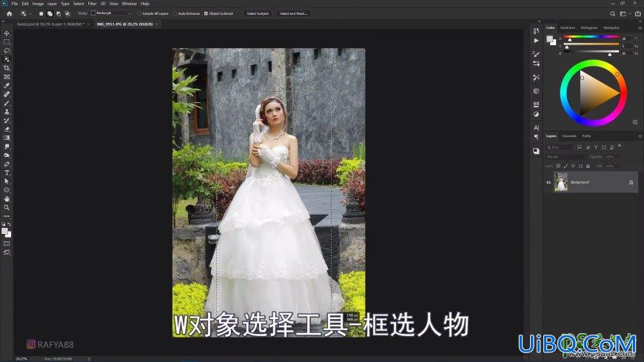Select the Healing Brush tool
Image resolution: width=644 pixels, height=362 pixels.
click(x=7, y=94)
